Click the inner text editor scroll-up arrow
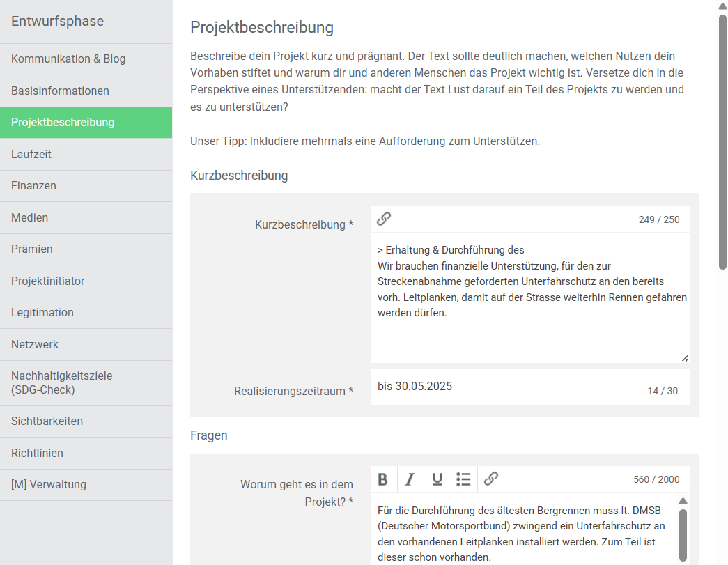 pos(683,501)
